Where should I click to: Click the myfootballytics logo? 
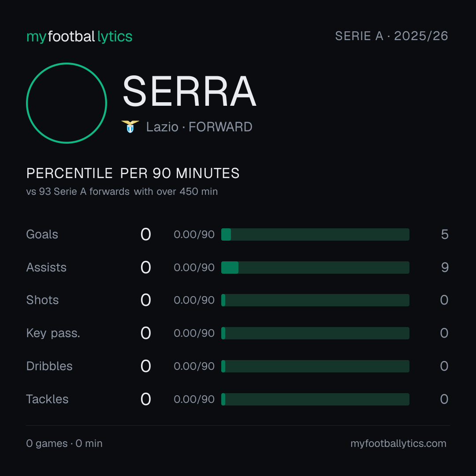[x=79, y=37]
